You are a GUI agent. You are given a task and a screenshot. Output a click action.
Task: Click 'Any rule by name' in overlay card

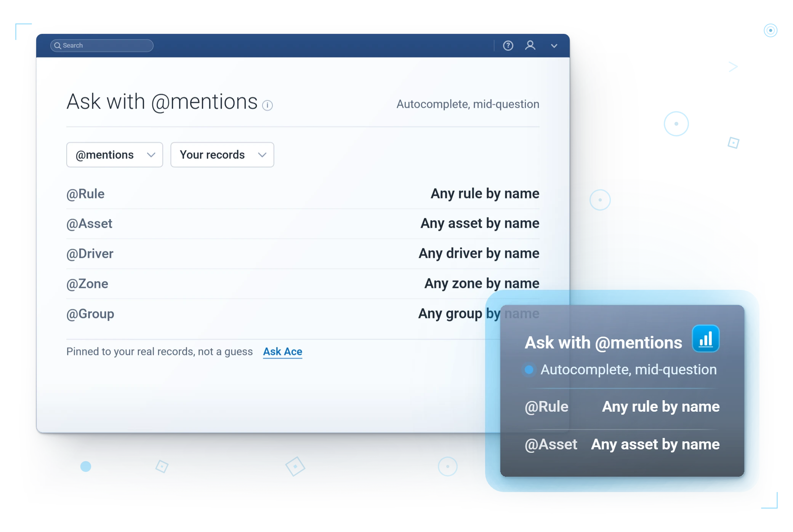[661, 407]
